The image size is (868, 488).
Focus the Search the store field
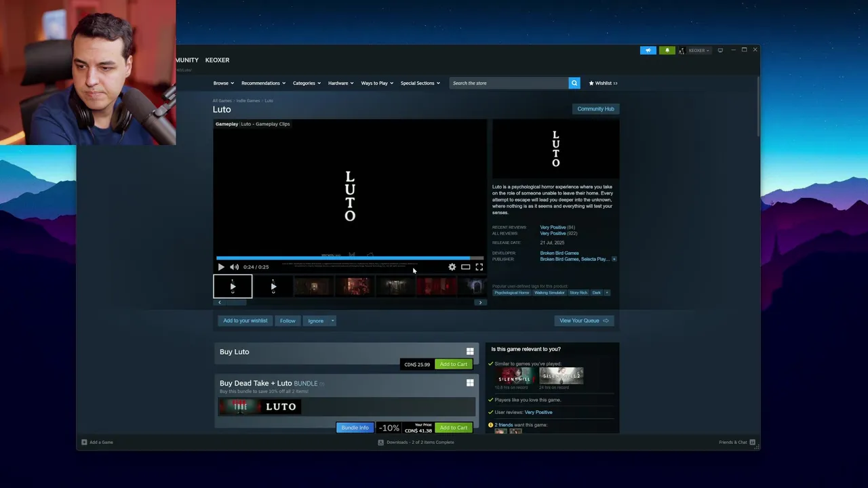click(509, 83)
